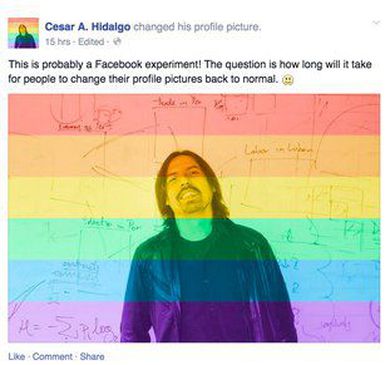View edit history via Edited link
Screen dimensions: 390x365
point(91,42)
